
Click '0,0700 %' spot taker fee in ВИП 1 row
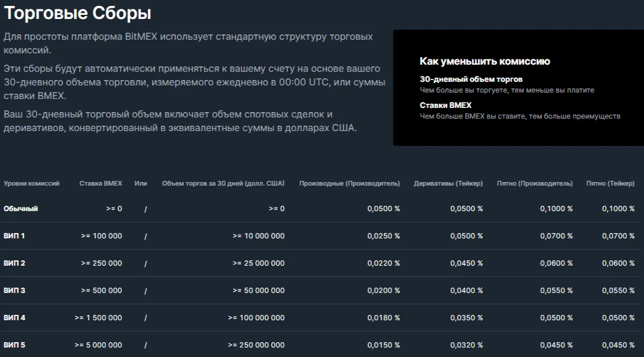(619, 235)
